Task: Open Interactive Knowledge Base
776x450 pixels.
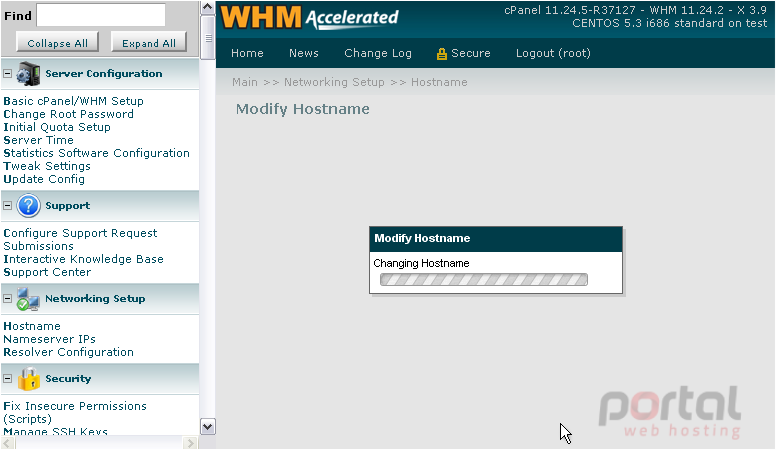Action: click(83, 259)
